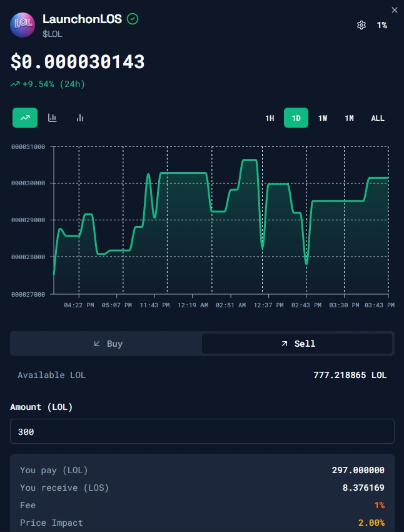Click the $0.000030143 price display
Image resolution: width=404 pixels, height=532 pixels.
tap(78, 61)
